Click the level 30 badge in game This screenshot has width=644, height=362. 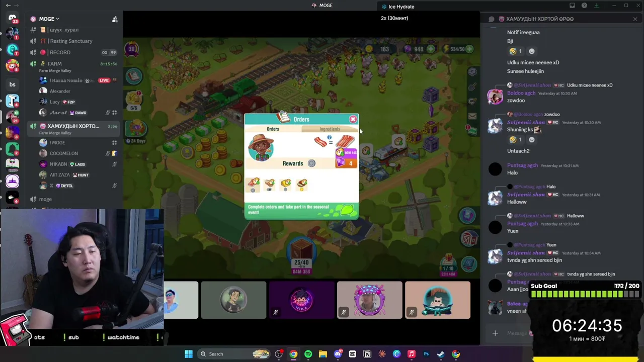click(132, 49)
